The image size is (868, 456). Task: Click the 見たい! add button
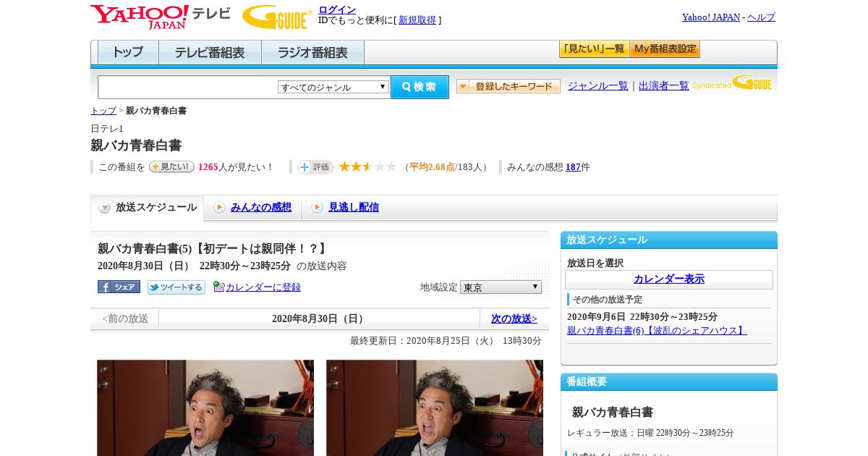(171, 166)
